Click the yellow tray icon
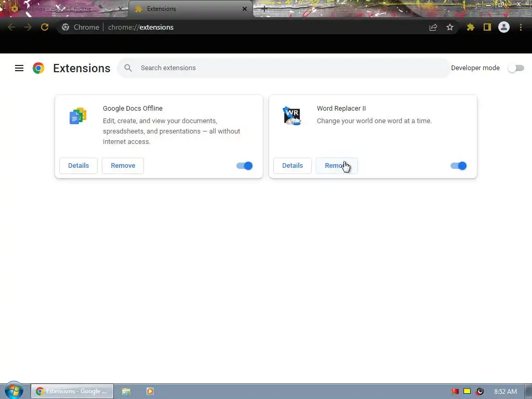This screenshot has width=532, height=399. (467, 391)
